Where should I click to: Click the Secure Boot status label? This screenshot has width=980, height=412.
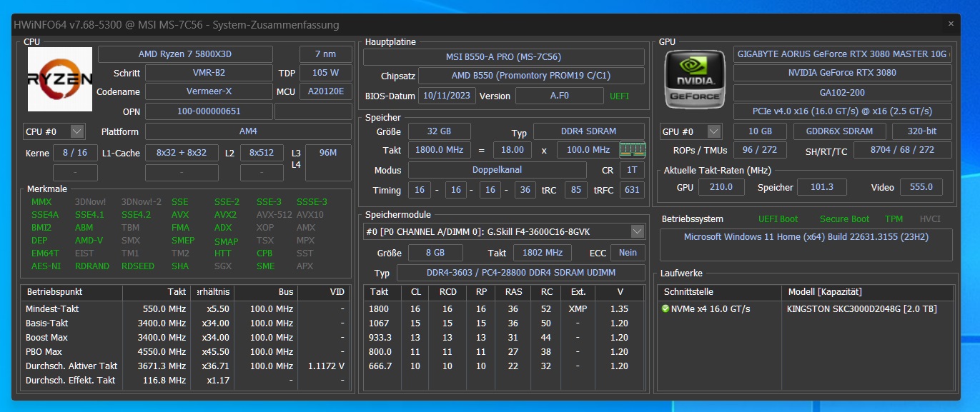(844, 219)
